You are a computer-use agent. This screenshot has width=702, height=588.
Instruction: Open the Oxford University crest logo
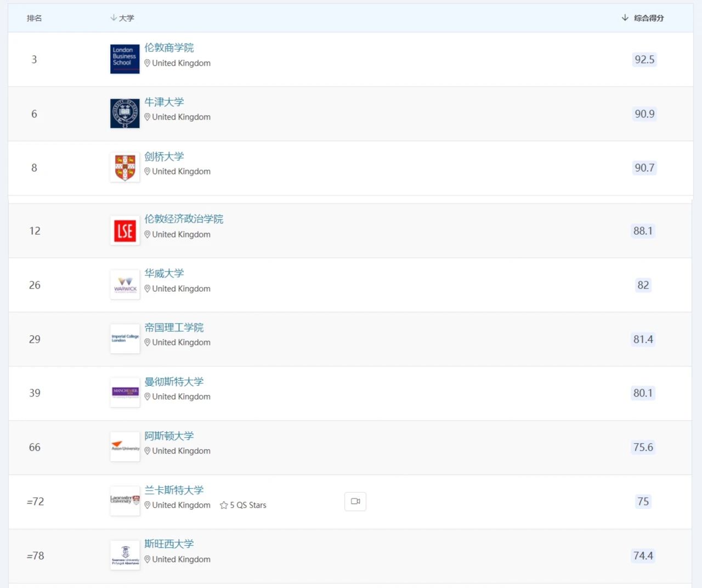point(125,113)
